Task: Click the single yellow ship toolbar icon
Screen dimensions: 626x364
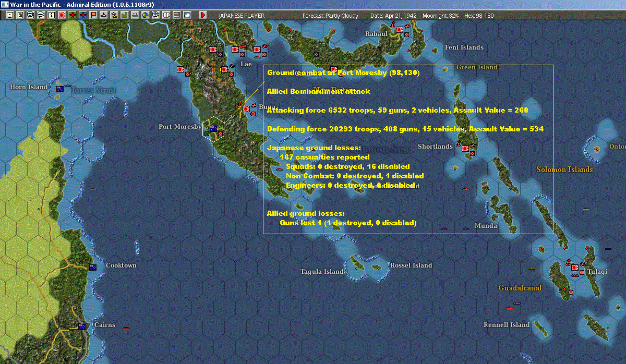Action: pos(104,15)
